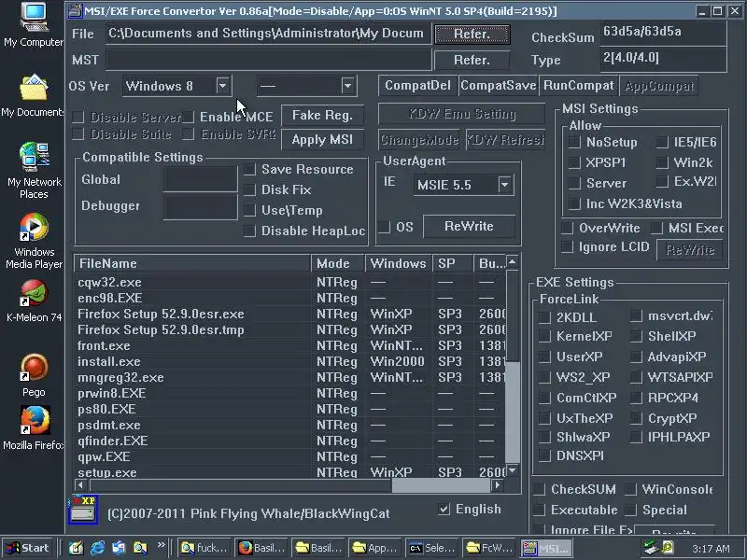Launch K-Meleon 74 browser shortcut
747x560 pixels.
34,301
